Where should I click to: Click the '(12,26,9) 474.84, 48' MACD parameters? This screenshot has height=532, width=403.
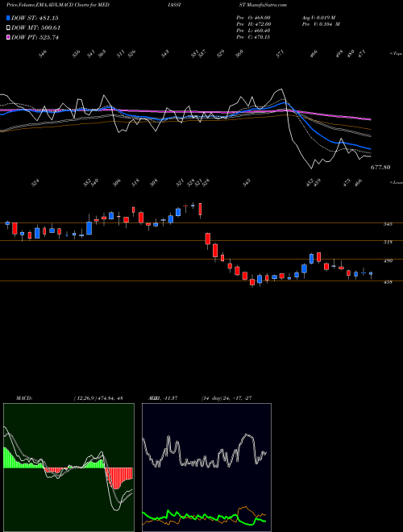[98, 398]
